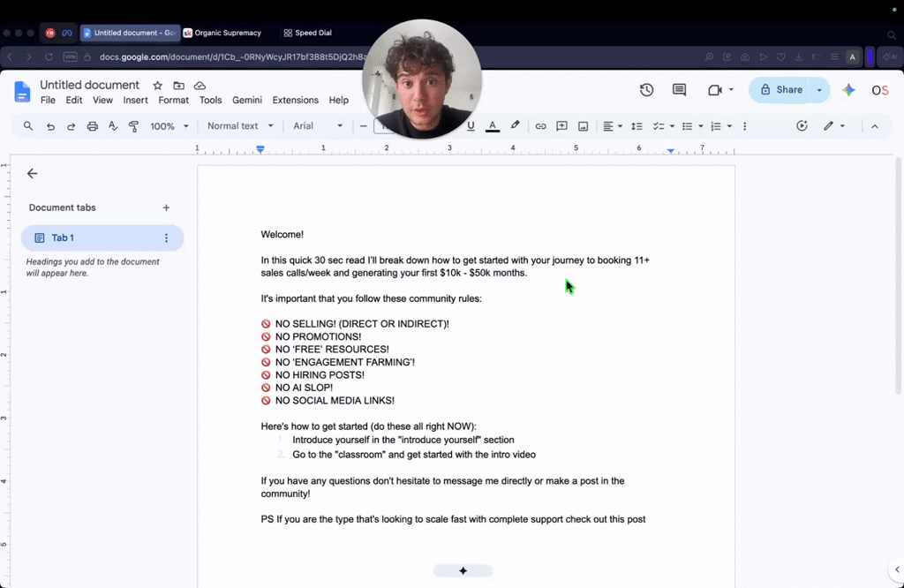The image size is (904, 588).
Task: Undo the last action
Action: [50, 126]
